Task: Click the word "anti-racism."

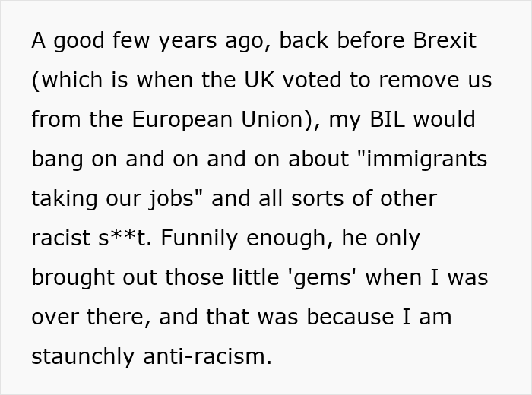Action: tap(207, 356)
